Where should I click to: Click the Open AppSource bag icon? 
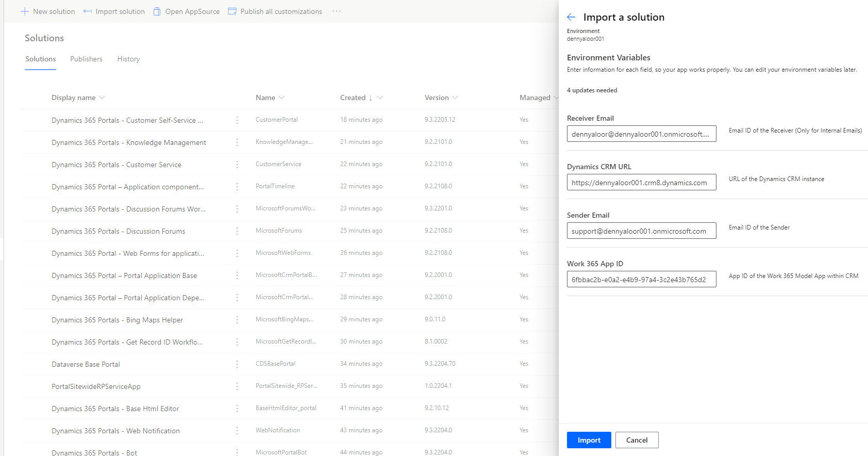[x=157, y=11]
